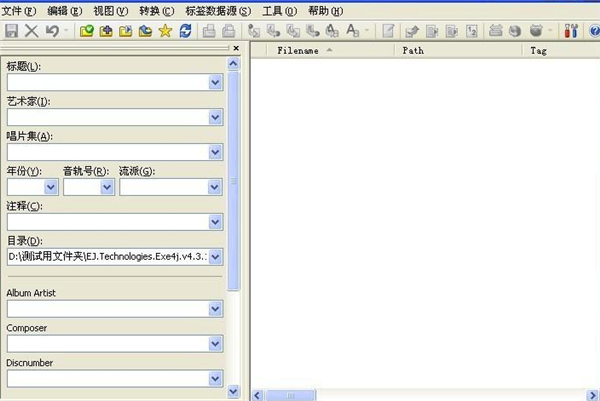The height and width of the screenshot is (401, 600).
Task: Expand the 流派 (Genre) dropdown
Action: pos(215,186)
